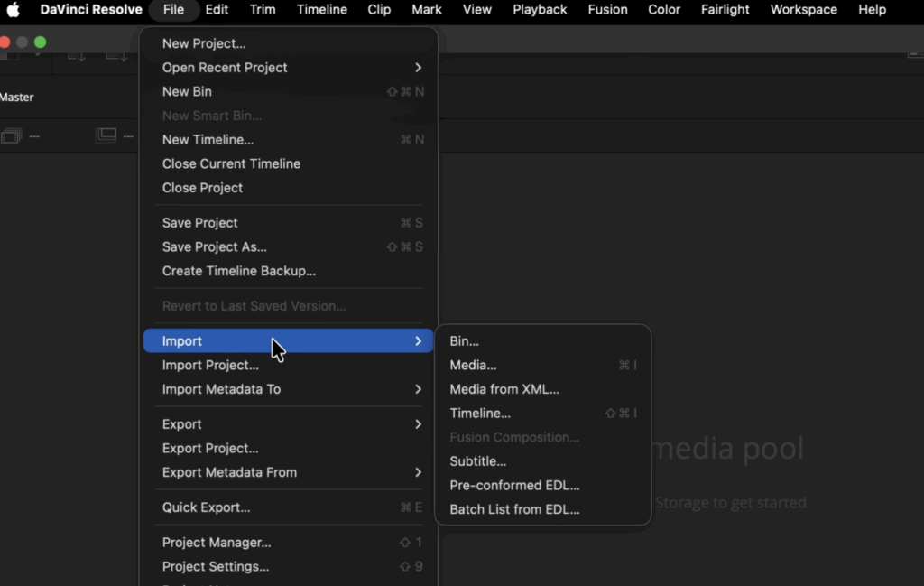Click the stacked clips icon below Master
The width and height of the screenshot is (924, 586).
point(11,136)
